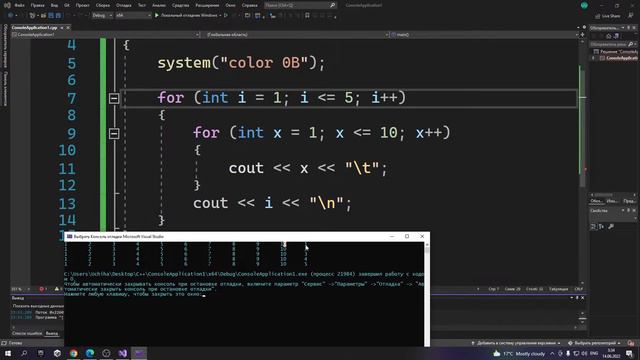
Task: Click the weather widget 17°C Mostly cloudy
Action: click(x=519, y=353)
